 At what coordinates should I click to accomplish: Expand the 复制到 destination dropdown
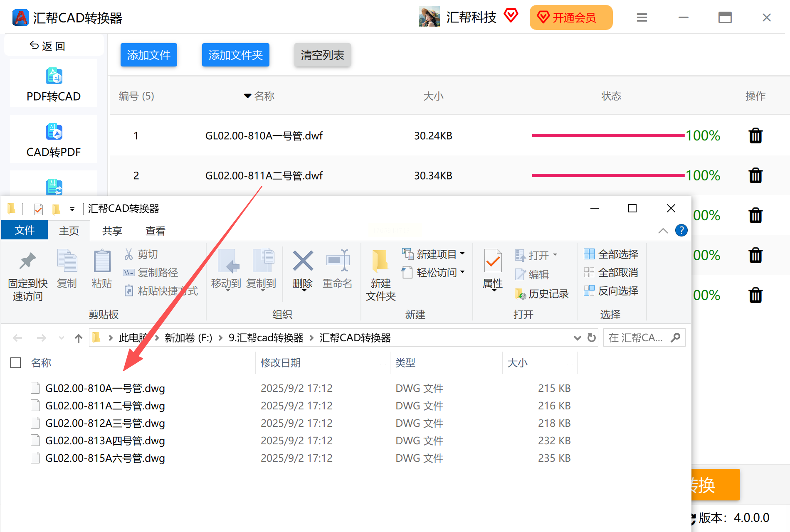[263, 290]
